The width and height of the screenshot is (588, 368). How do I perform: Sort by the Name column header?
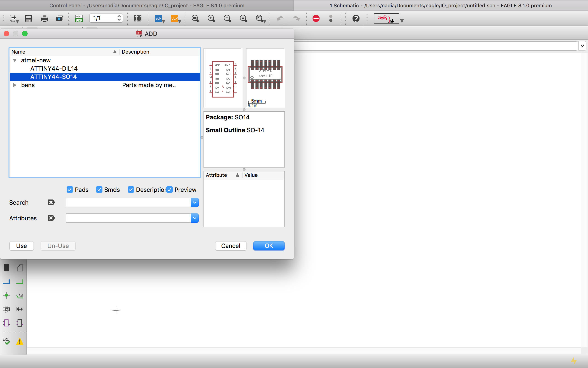(64, 52)
